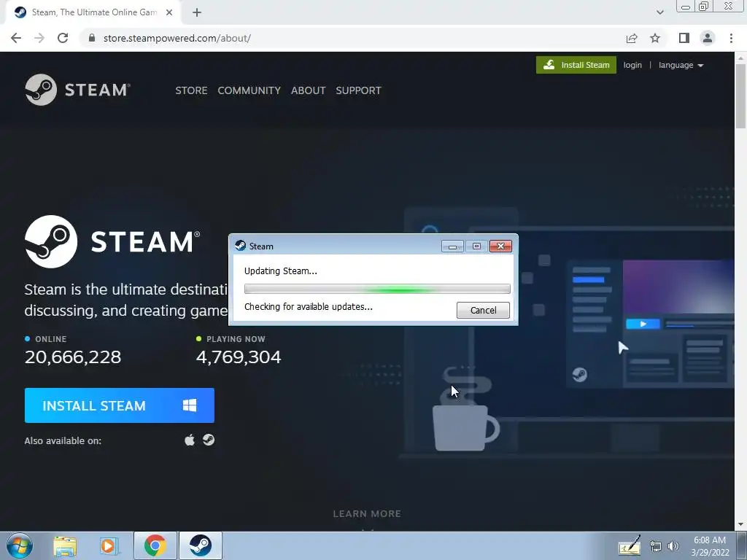Expand the tab search chevron
Screen dimensions: 747x560
click(659, 12)
